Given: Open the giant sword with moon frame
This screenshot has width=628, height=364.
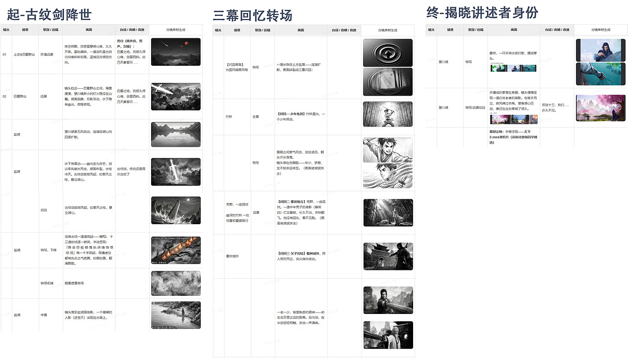Looking at the screenshot, I should point(176,210).
